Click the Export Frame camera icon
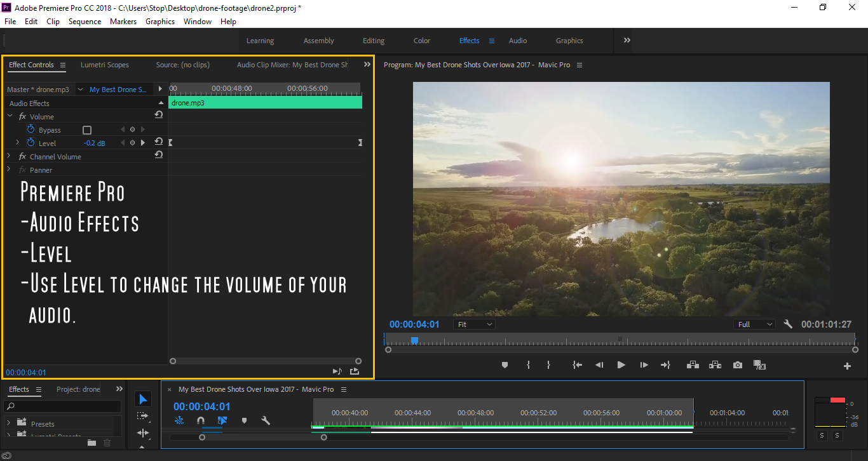Screen dimensions: 868x461 coord(737,364)
